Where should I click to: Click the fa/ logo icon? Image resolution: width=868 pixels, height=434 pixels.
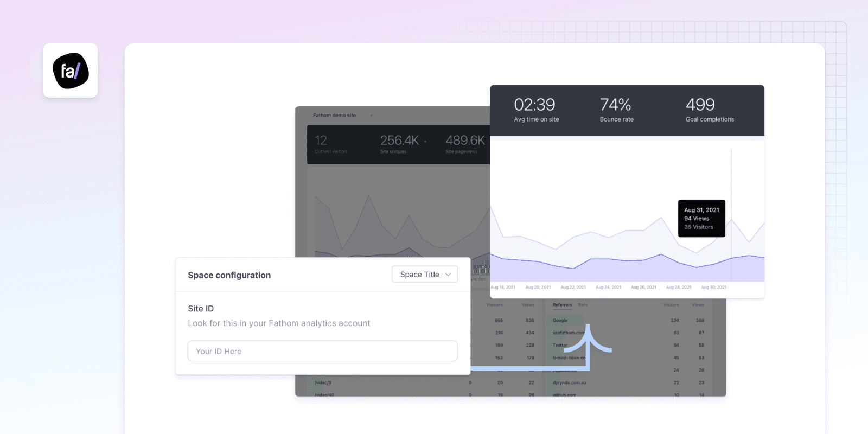point(71,71)
